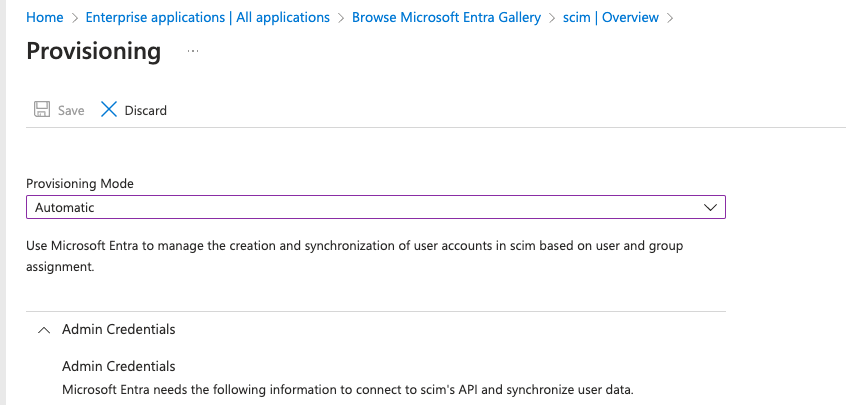The image size is (846, 405).
Task: Navigate to Enterprise applications | All applications
Action: pos(207,17)
